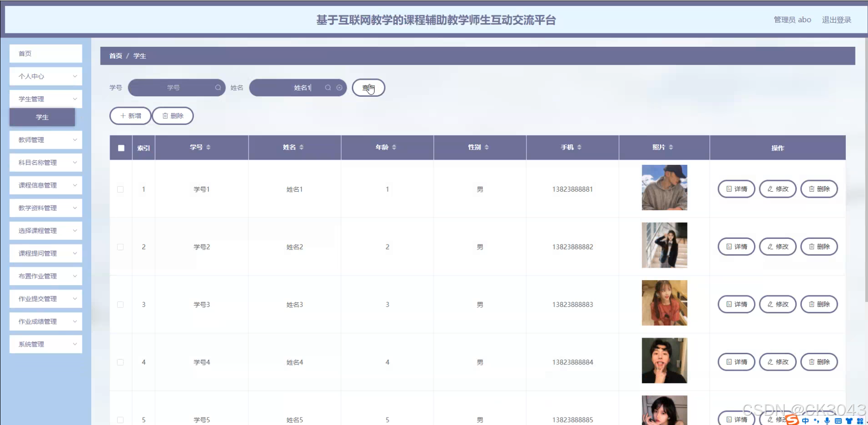The width and height of the screenshot is (868, 425).
Task: Collapse the 学生管理 sidebar menu
Action: tap(46, 99)
